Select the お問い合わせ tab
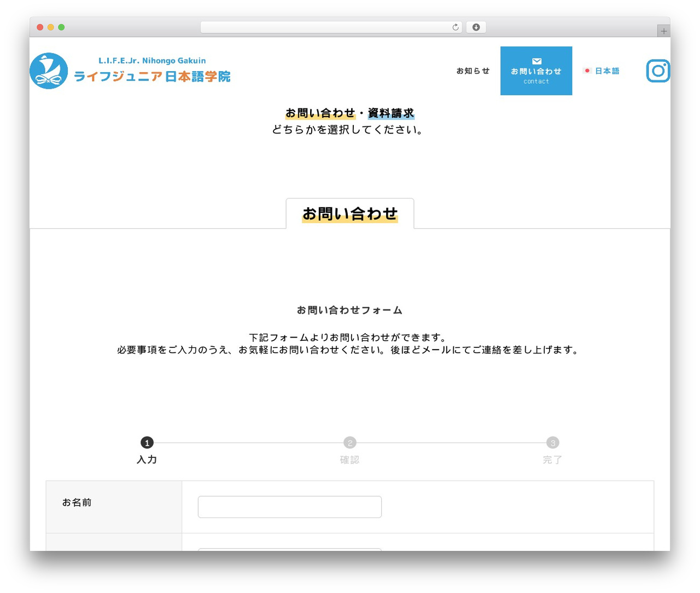Screen dimensions: 700x593 [350, 213]
